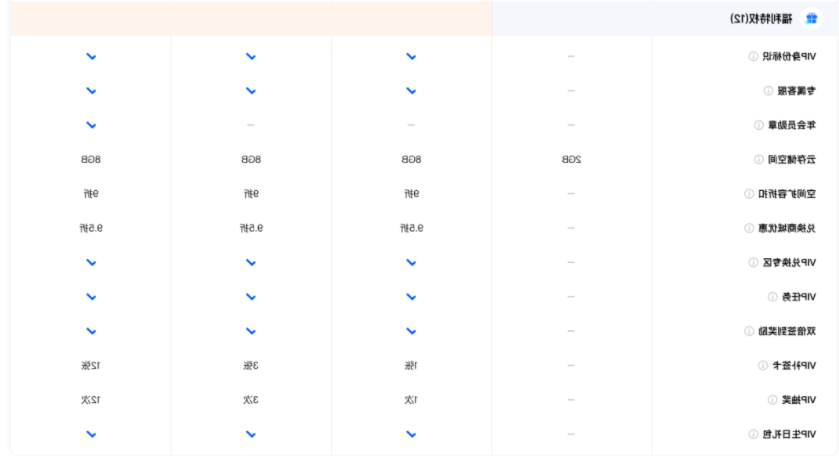Open the info tooltip for 年会员勋章
The width and height of the screenshot is (839, 456).
759,125
